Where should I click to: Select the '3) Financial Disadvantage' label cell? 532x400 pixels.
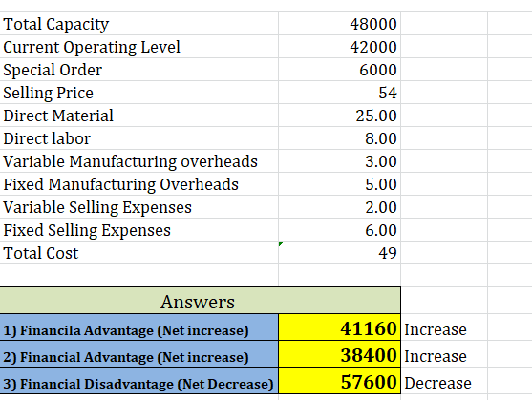pos(139,381)
